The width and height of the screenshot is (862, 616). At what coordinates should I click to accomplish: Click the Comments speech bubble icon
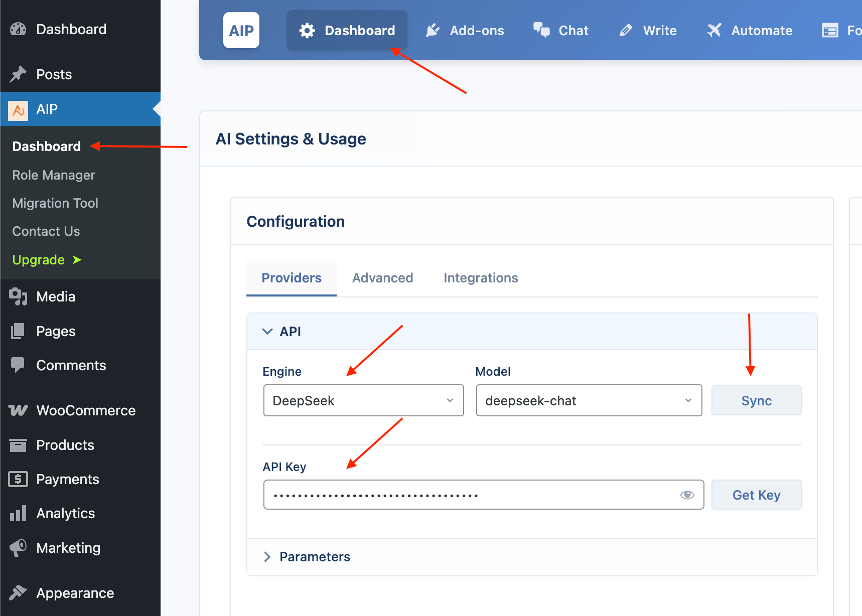(18, 365)
